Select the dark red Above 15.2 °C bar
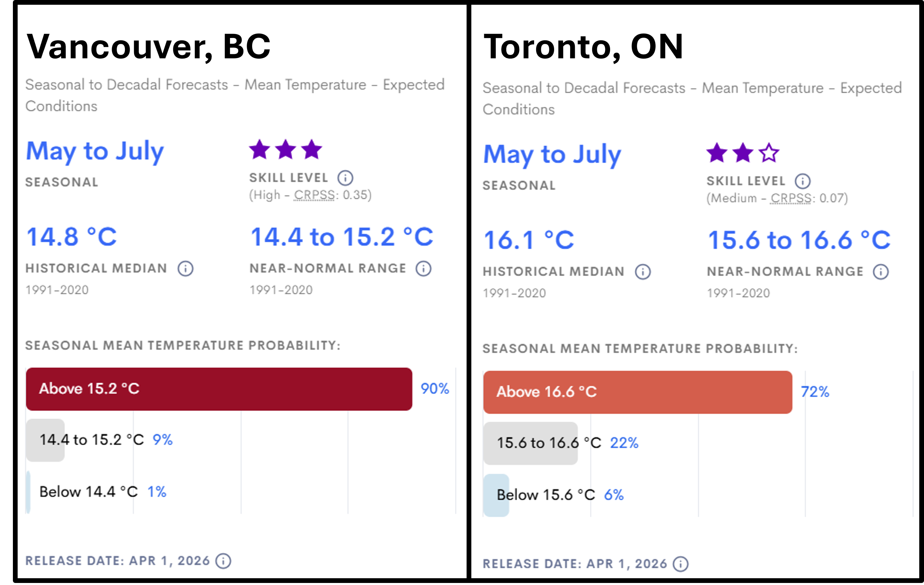Screen dimensions: 924x585 tap(219, 389)
